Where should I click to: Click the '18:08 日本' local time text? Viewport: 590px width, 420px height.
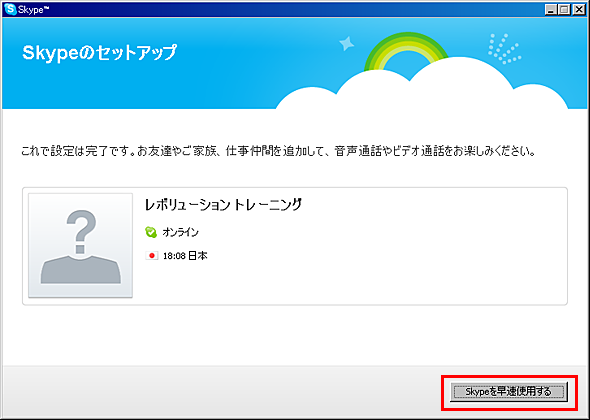185,256
